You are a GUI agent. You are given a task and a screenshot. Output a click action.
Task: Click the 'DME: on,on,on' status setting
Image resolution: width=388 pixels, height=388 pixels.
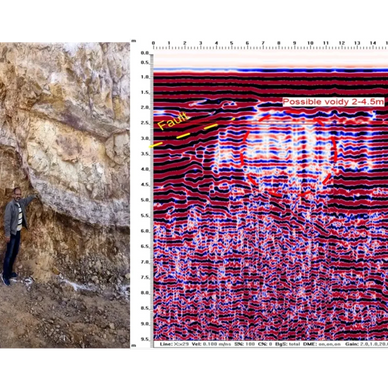(x=322, y=344)
